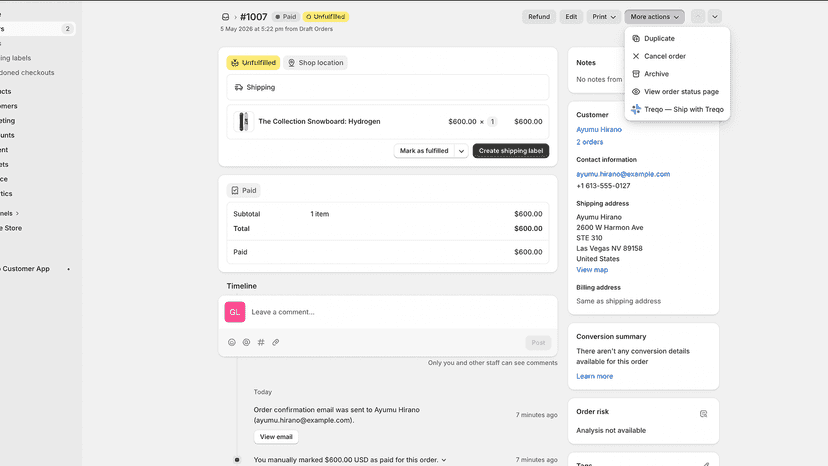The width and height of the screenshot is (828, 466).
Task: Click Mark as fulfilled
Action: tap(424, 151)
